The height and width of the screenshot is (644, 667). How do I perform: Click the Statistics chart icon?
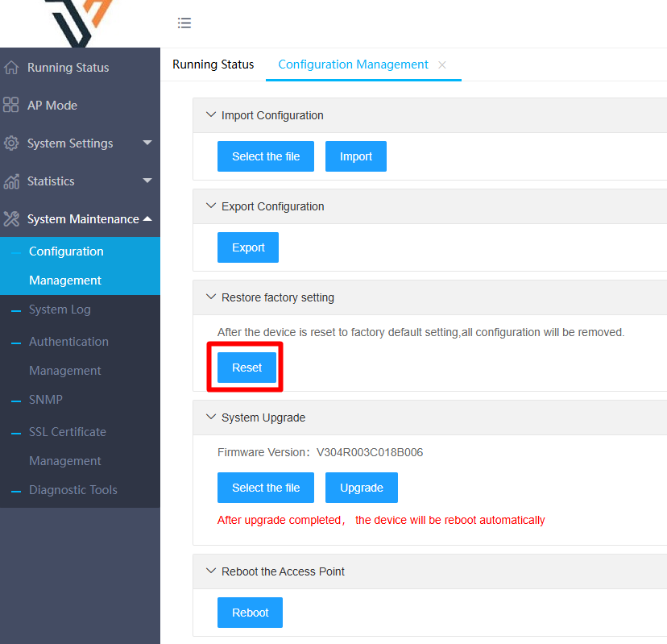point(11,181)
